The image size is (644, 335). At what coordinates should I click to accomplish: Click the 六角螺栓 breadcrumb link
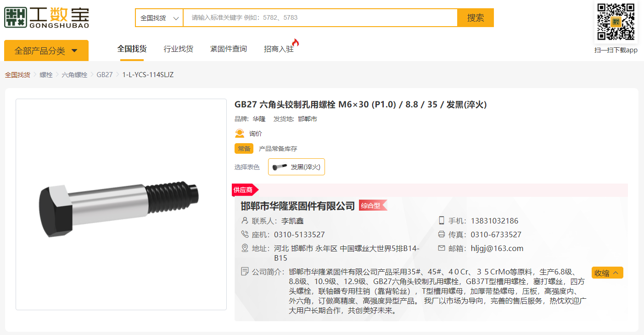[x=74, y=75]
